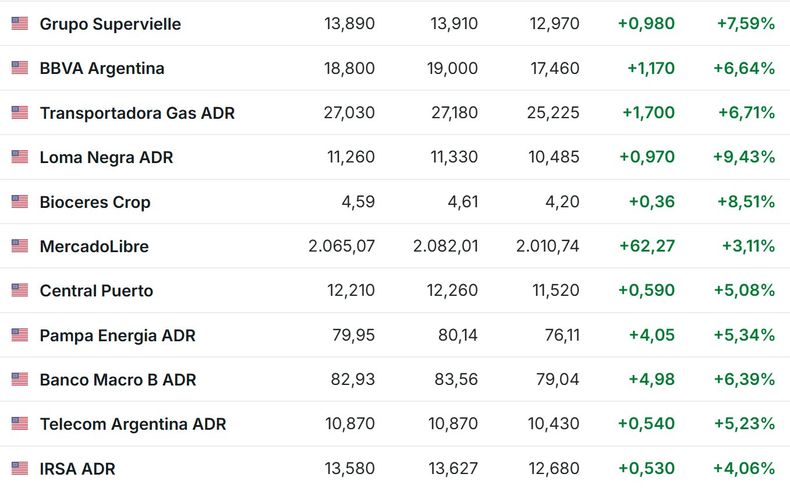Click the flag icon next to Pampa Energia ADR
Viewport: 790px width, 488px height.
(x=20, y=335)
